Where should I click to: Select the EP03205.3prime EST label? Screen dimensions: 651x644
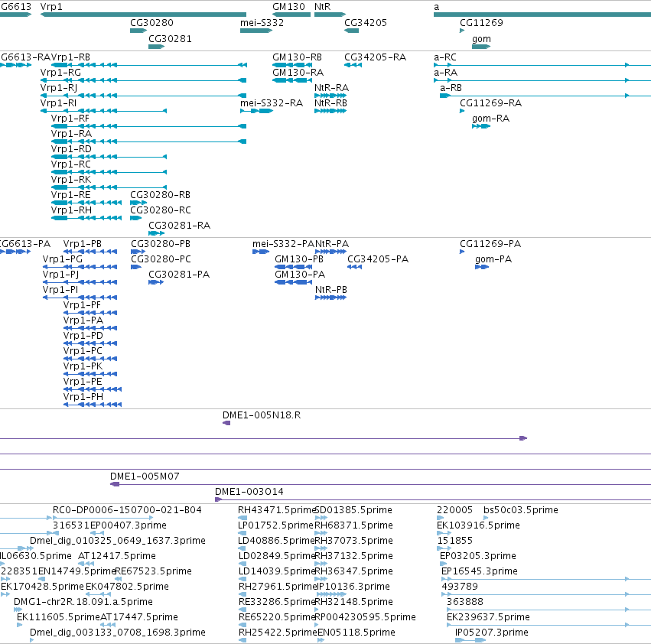coord(478,556)
